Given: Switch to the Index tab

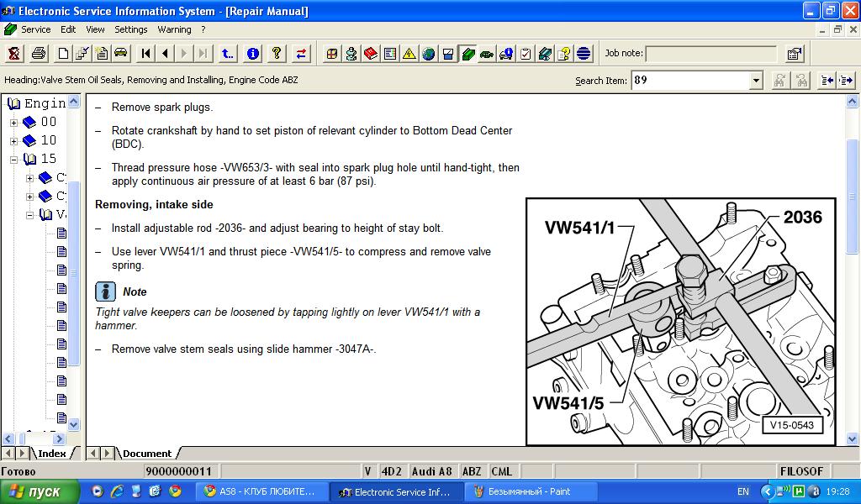Looking at the screenshot, I should tap(51, 454).
